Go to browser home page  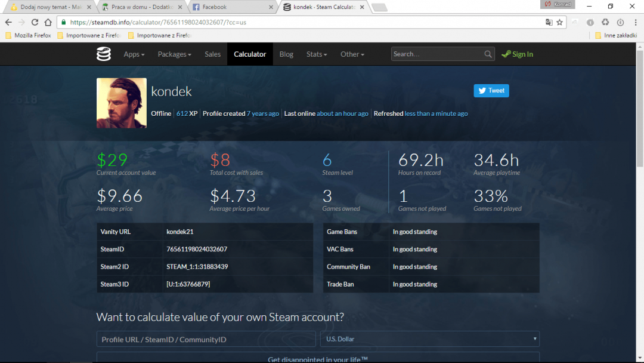pyautogui.click(x=48, y=22)
